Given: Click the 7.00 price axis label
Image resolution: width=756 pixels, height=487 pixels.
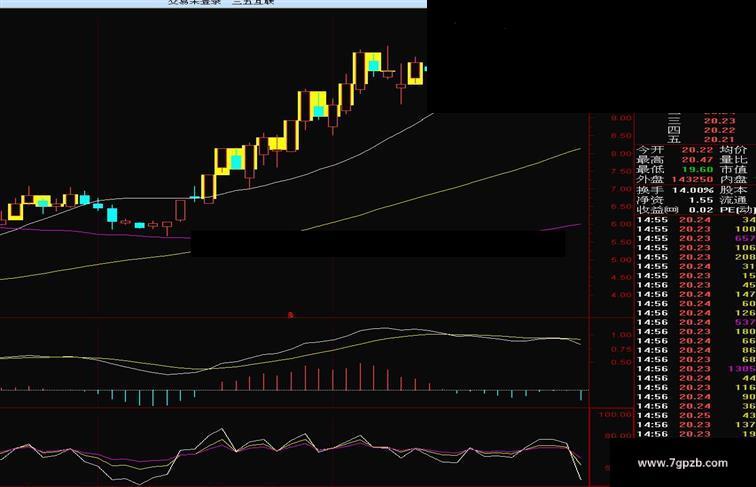Looking at the screenshot, I should point(622,189).
